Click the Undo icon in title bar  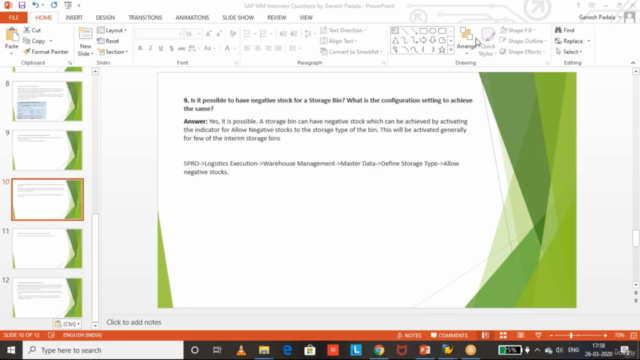click(35, 5)
